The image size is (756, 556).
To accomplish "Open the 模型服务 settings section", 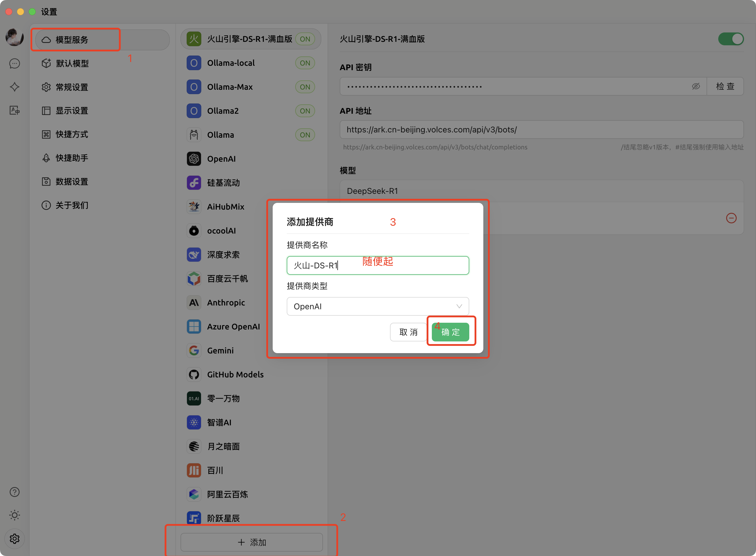I will 102,40.
